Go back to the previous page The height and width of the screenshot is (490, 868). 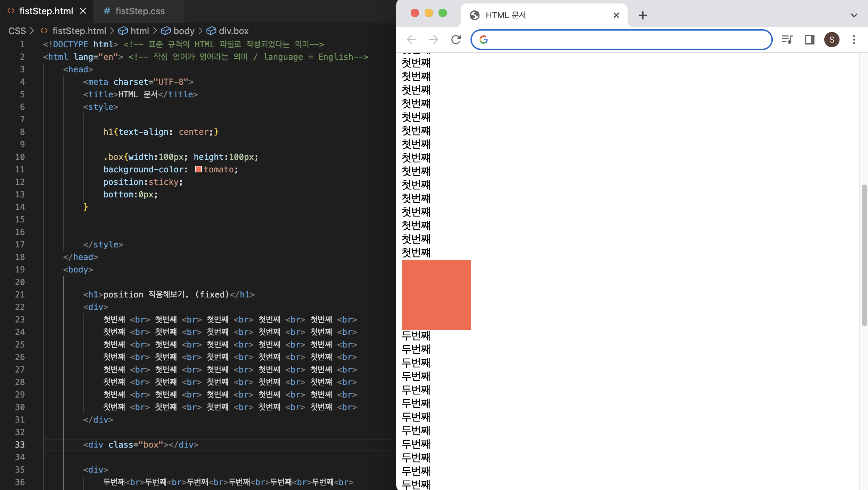411,40
